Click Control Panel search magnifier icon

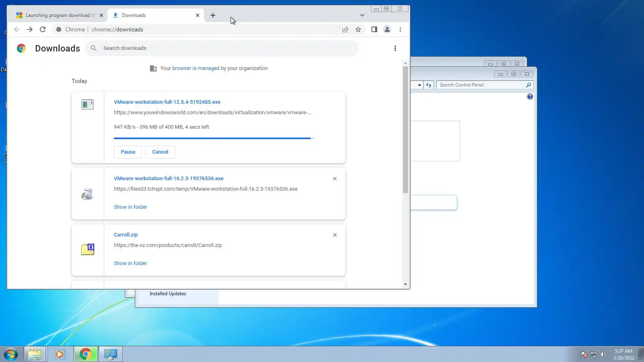tap(528, 85)
